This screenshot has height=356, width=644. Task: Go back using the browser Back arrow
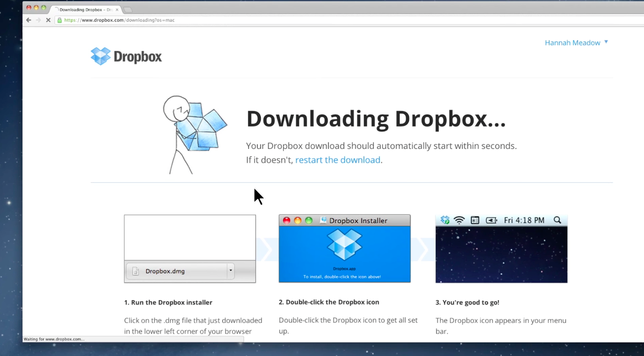[x=28, y=20]
